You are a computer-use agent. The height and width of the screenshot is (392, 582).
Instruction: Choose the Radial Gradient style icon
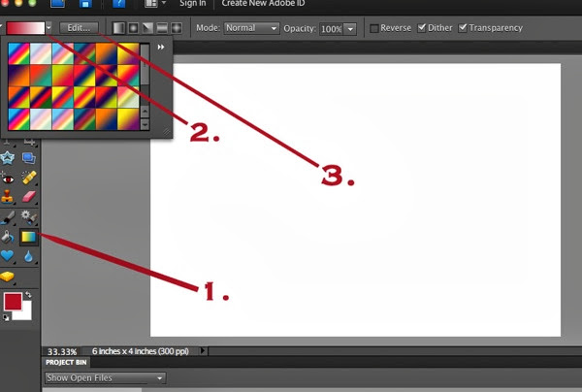pyautogui.click(x=133, y=28)
